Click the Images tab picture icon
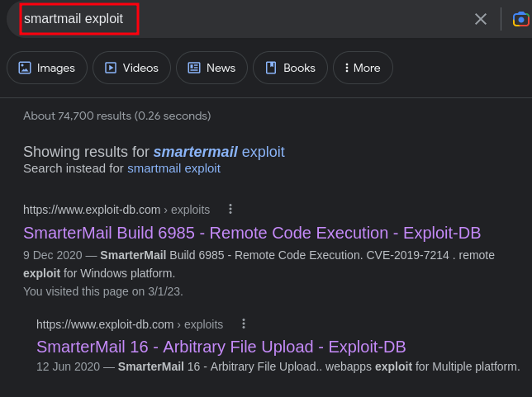 coord(25,68)
